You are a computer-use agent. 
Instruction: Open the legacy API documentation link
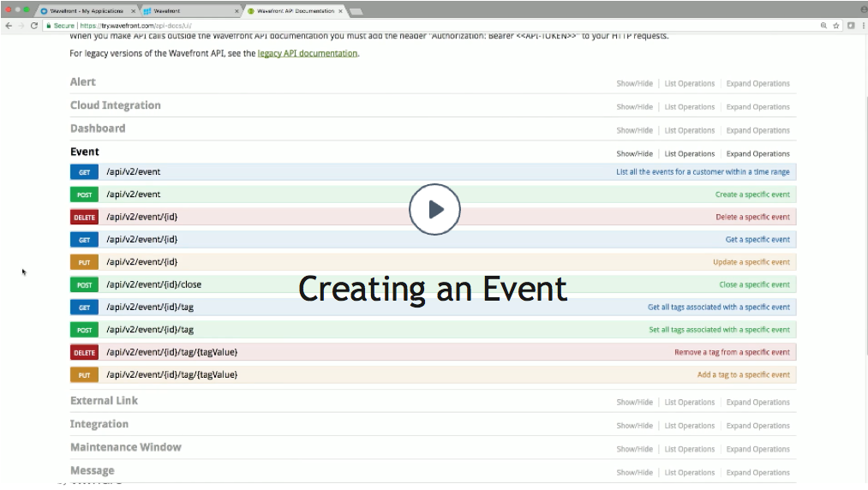pos(308,53)
